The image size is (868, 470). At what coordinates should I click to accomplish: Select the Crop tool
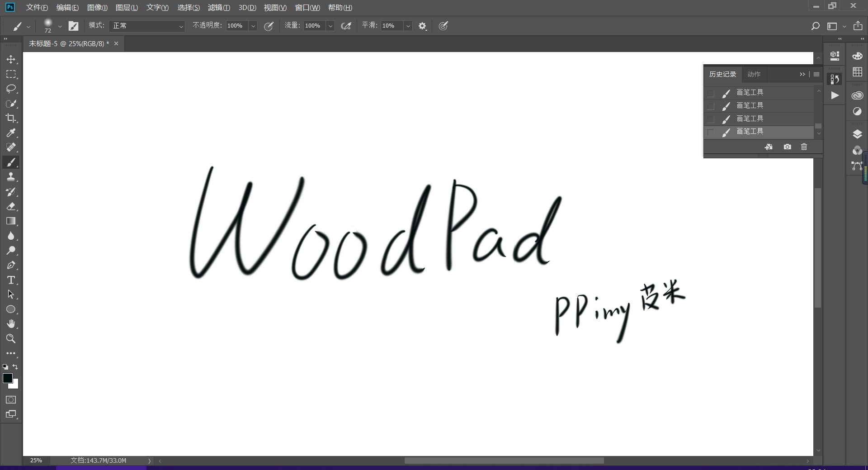[11, 118]
